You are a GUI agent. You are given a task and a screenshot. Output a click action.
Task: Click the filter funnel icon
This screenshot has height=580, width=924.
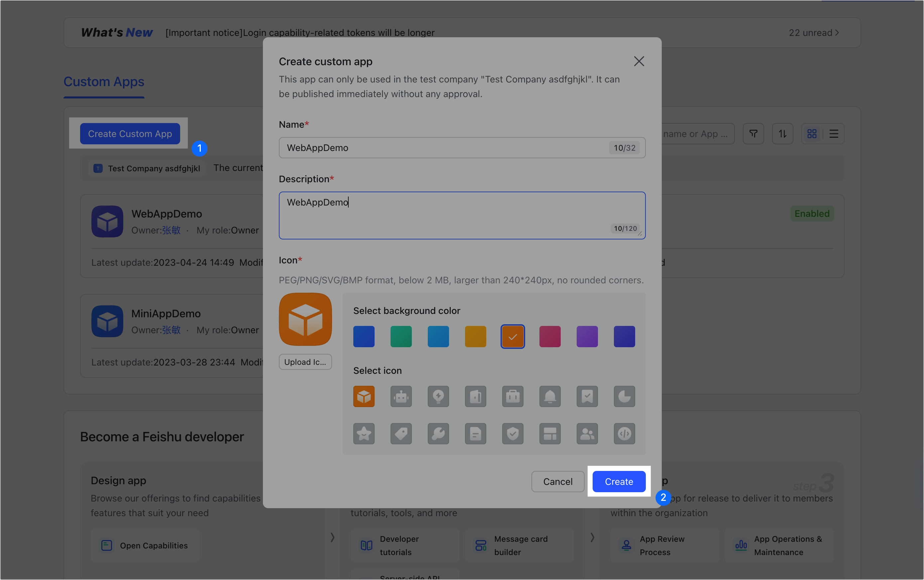(x=753, y=134)
